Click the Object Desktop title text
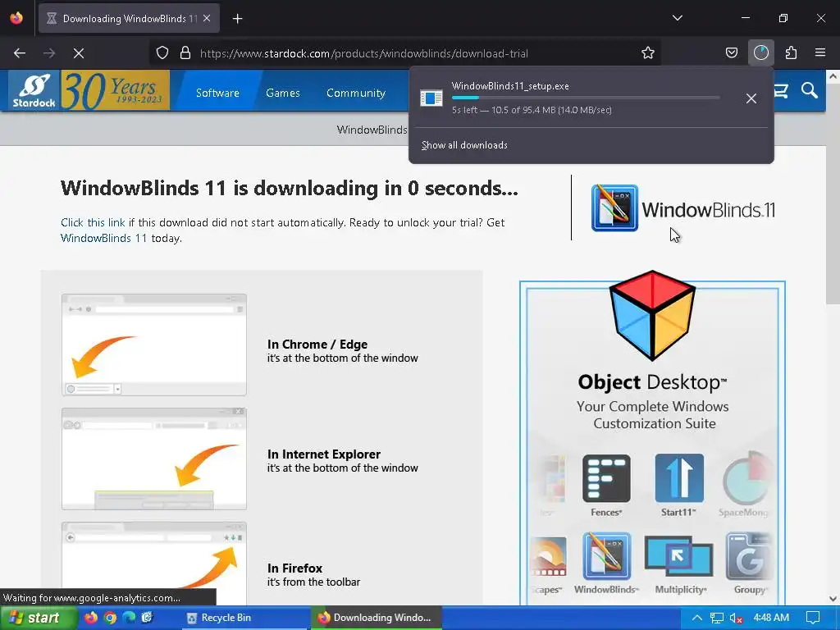 652,382
